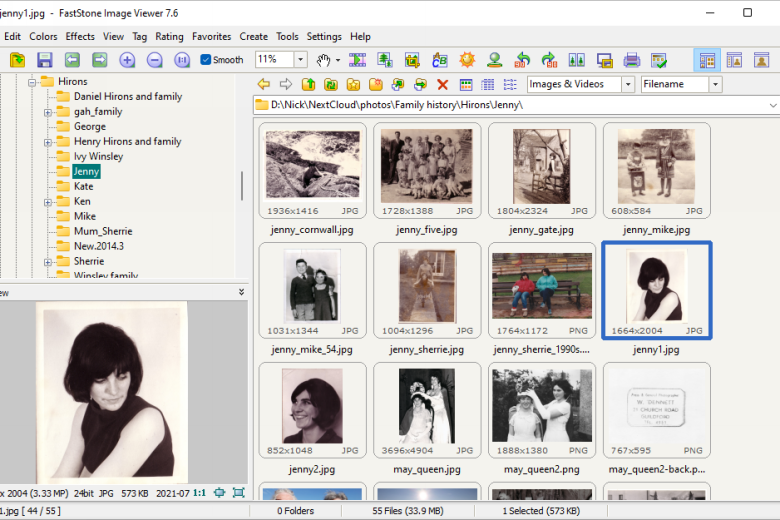Screen dimensions: 780x520
Task: Collapse the preview panel with double chevron
Action: point(241,292)
